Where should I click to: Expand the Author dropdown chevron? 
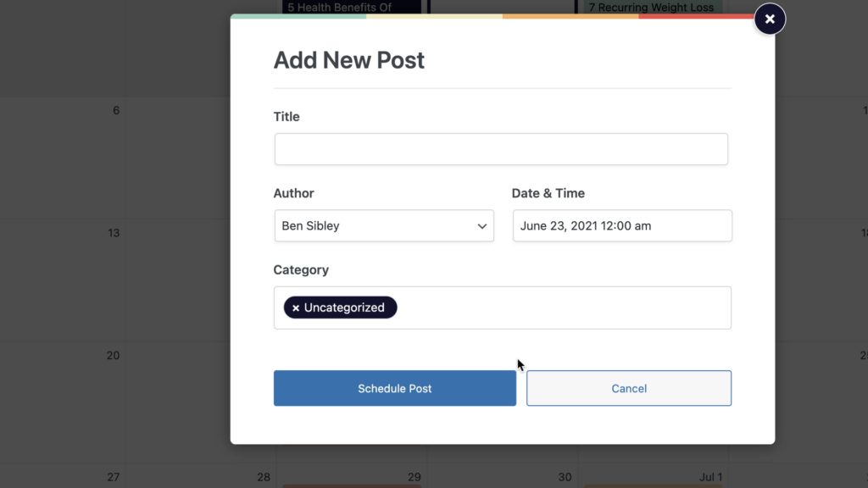482,225
